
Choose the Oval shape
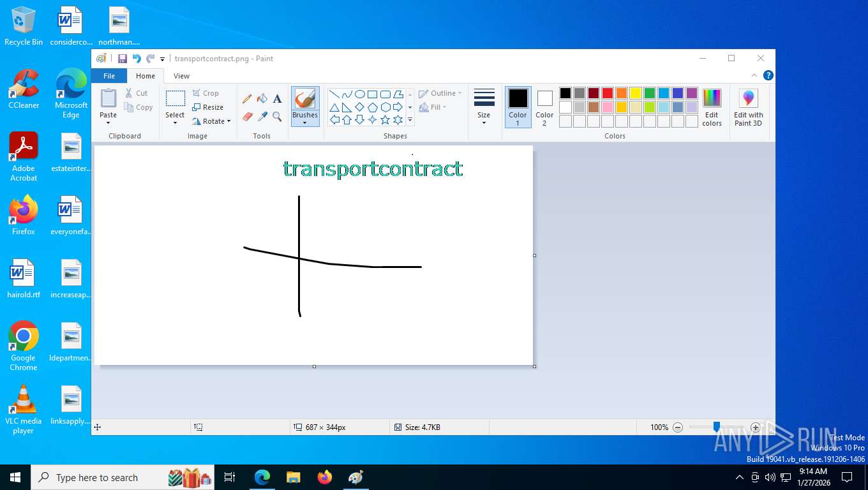(x=360, y=94)
